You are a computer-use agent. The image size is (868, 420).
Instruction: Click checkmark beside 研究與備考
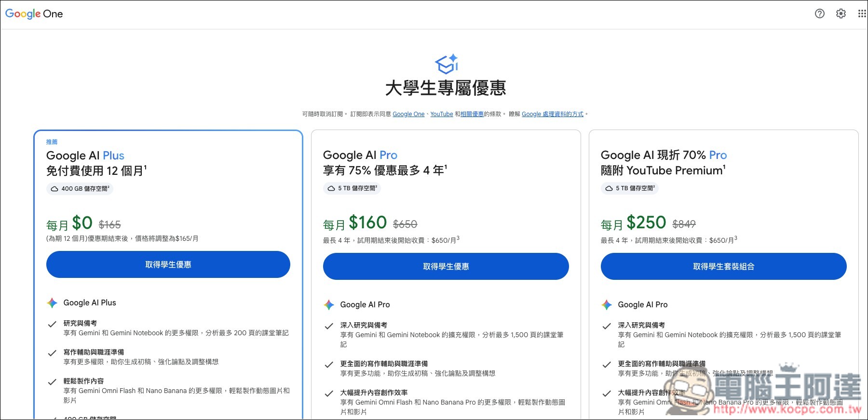tap(52, 324)
